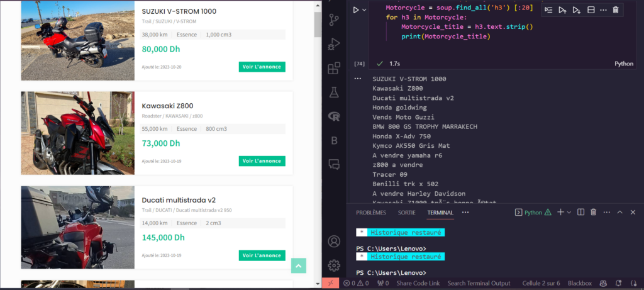The image size is (644, 290).
Task: Open notifications bell in status bar
Action: pos(619,283)
